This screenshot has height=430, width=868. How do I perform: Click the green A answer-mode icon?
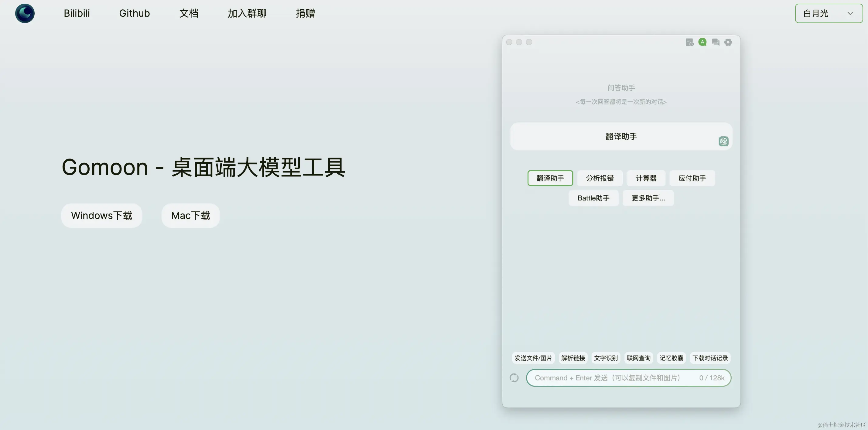click(x=702, y=42)
